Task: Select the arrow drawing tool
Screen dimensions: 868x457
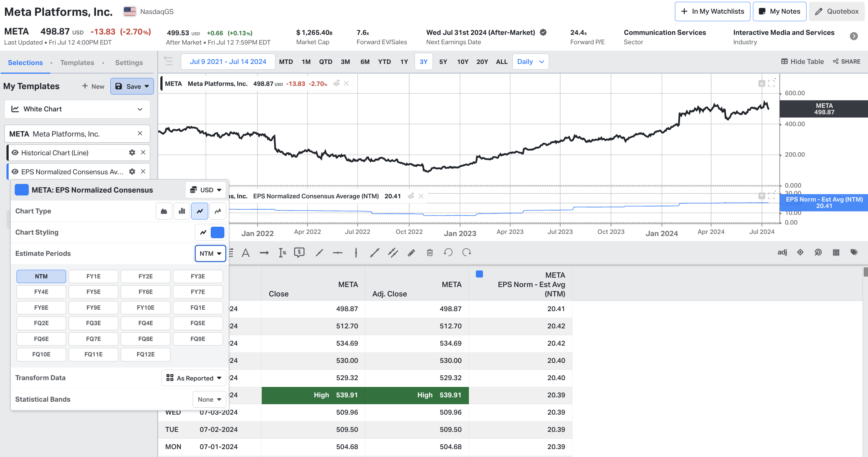Action: coord(264,253)
